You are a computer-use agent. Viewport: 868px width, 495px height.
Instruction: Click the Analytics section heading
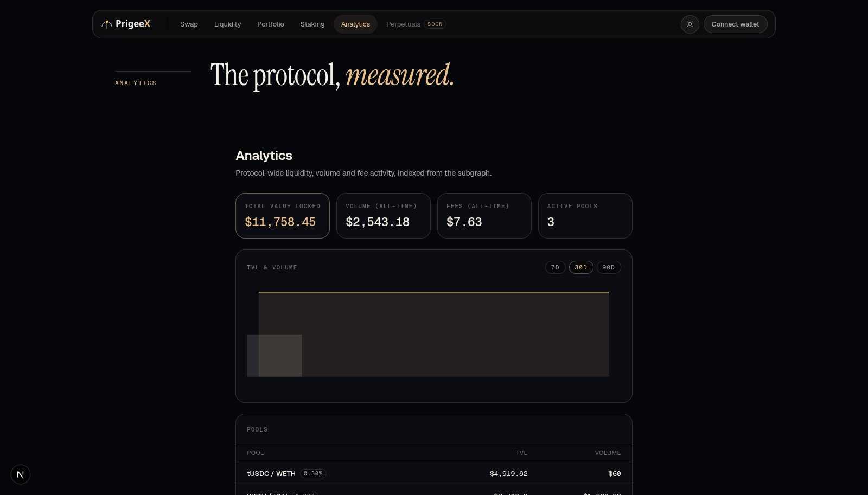264,156
